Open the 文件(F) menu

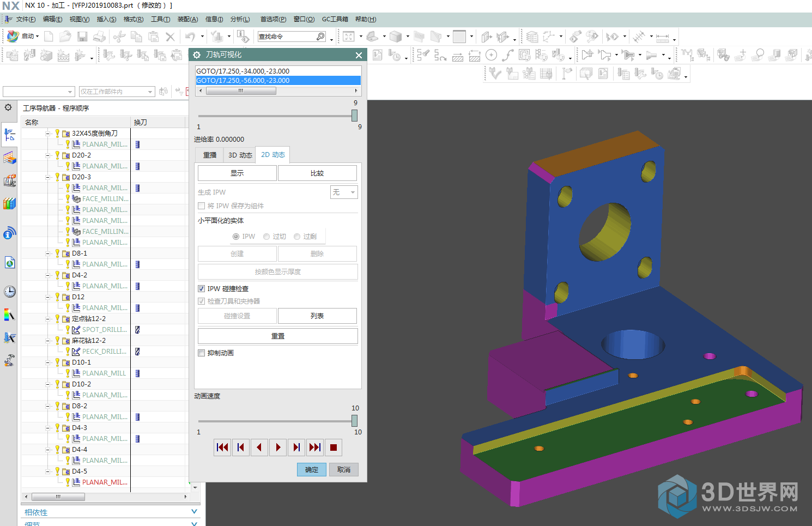(x=25, y=19)
